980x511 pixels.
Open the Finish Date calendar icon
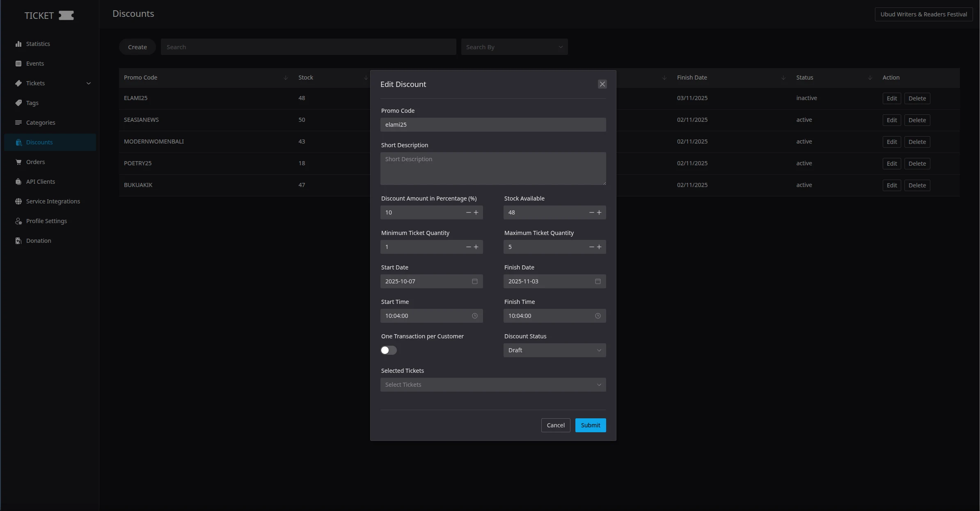pos(598,281)
